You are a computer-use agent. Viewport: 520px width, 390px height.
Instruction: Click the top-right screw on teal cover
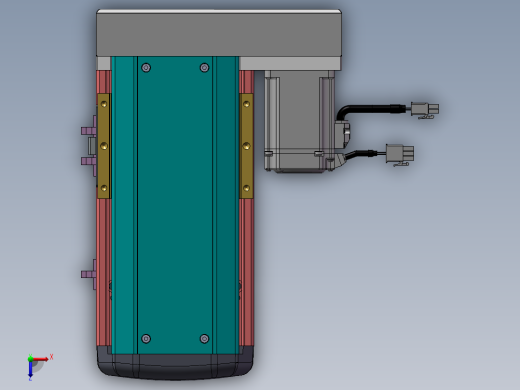point(204,68)
